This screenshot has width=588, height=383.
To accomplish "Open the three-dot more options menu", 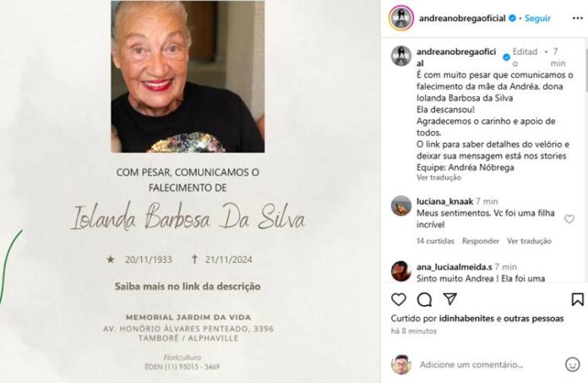I will (x=578, y=18).
